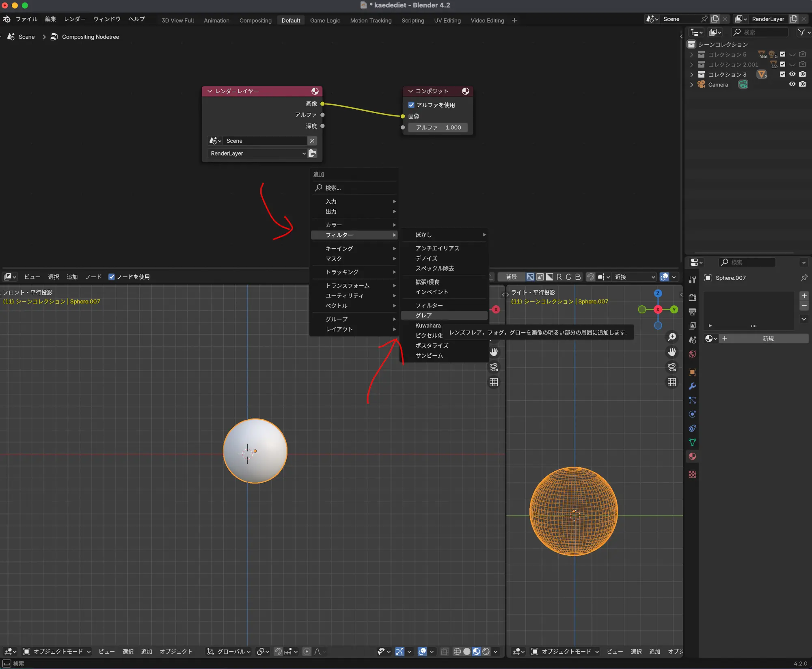The image size is (812, 669).
Task: Select rendered viewport shading in front viewport
Action: click(x=486, y=651)
